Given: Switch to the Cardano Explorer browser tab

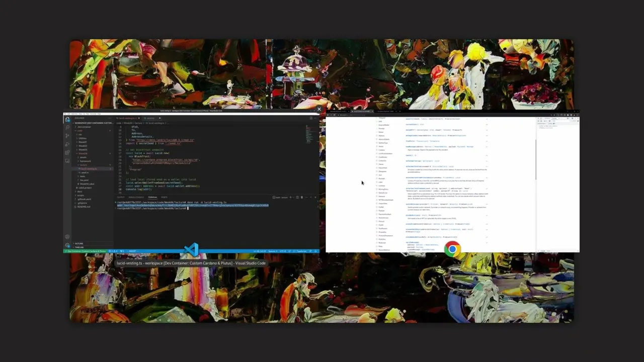Looking at the screenshot, I should (385, 112).
